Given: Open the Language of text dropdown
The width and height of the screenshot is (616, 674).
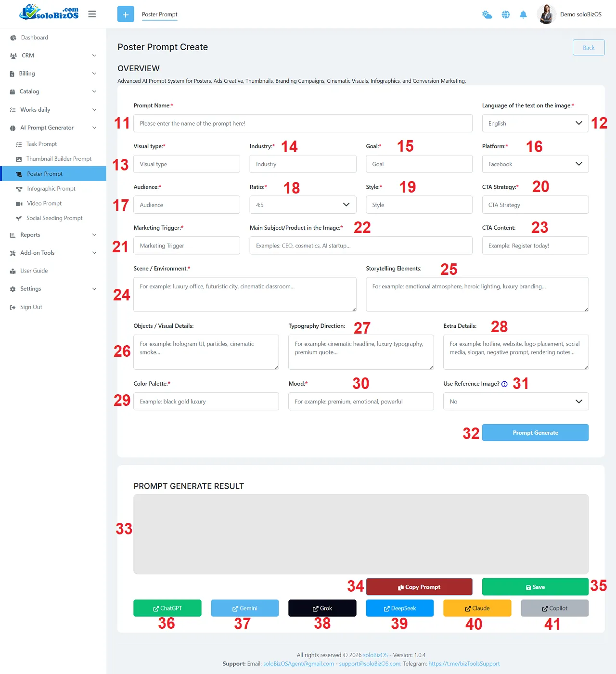Looking at the screenshot, I should coord(535,123).
